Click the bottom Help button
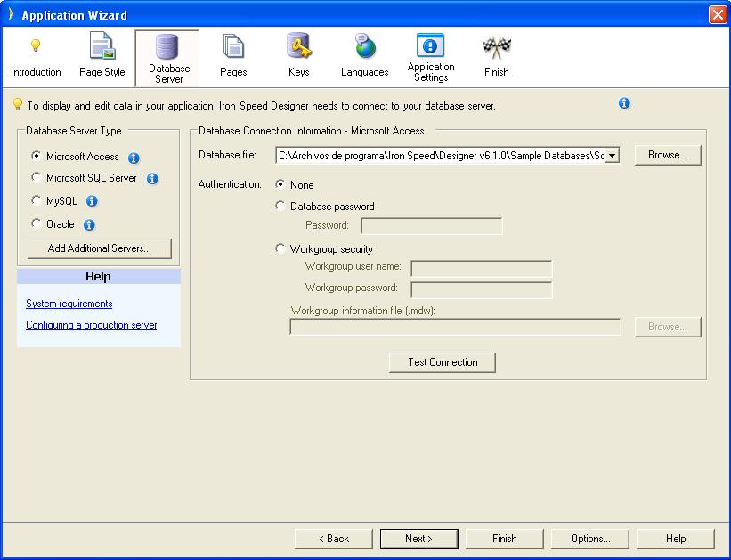This screenshot has height=560, width=731. tap(676, 539)
